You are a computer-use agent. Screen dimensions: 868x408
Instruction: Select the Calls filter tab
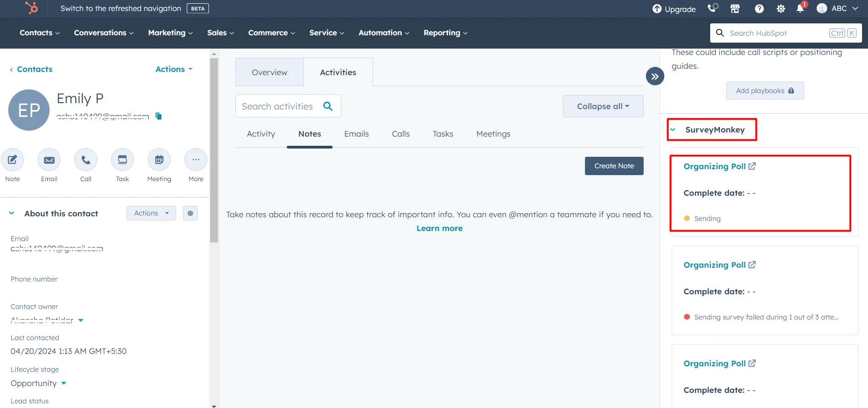[x=401, y=134]
